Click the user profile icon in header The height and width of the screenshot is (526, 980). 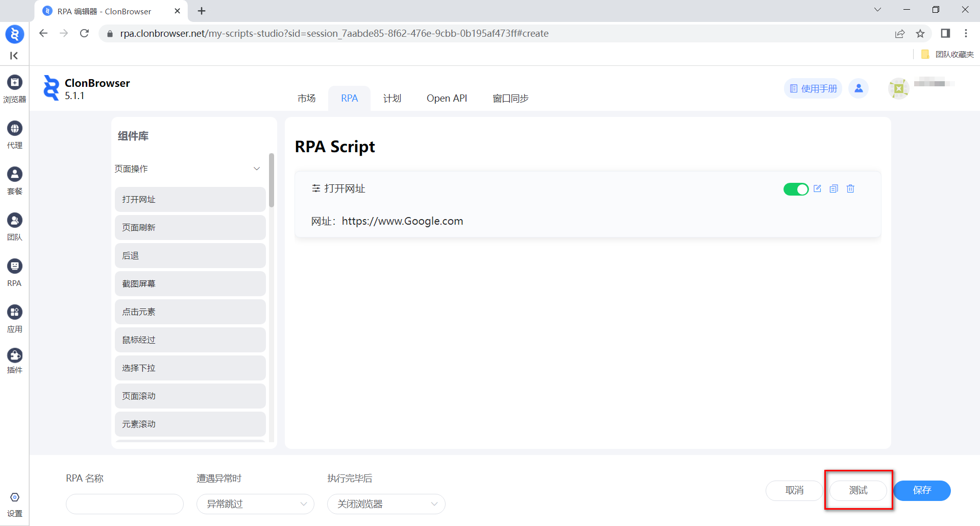(859, 88)
